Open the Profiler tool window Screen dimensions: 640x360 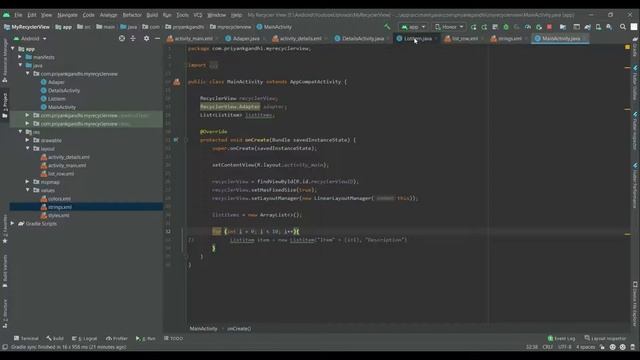tap(117, 338)
